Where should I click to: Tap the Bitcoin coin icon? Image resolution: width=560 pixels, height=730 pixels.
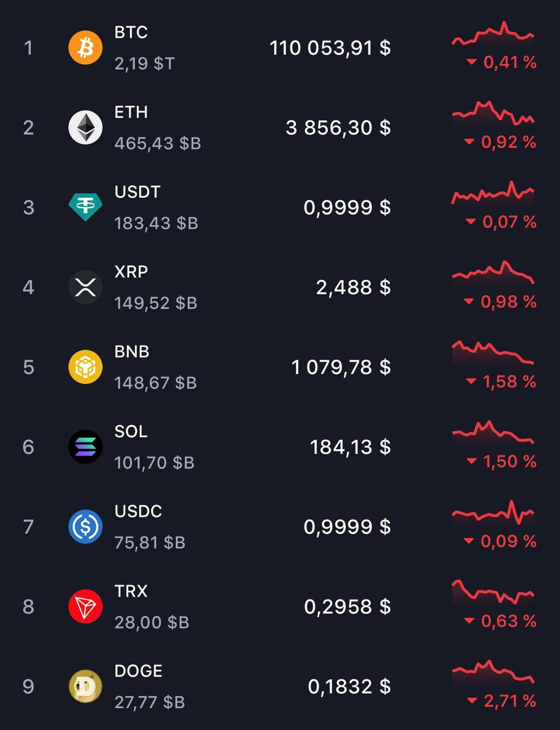[x=86, y=47]
